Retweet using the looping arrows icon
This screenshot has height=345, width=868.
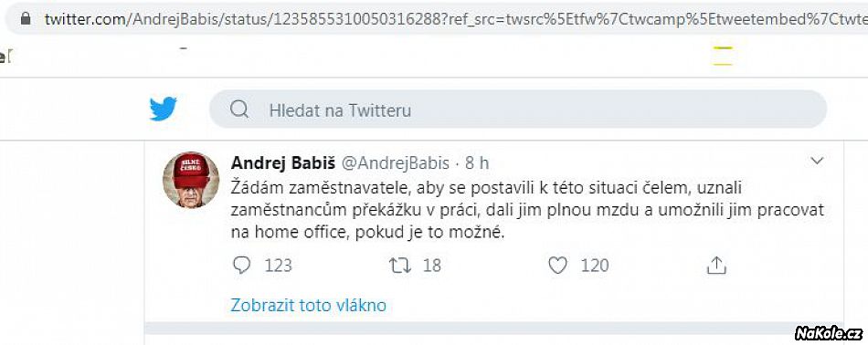pos(400,266)
